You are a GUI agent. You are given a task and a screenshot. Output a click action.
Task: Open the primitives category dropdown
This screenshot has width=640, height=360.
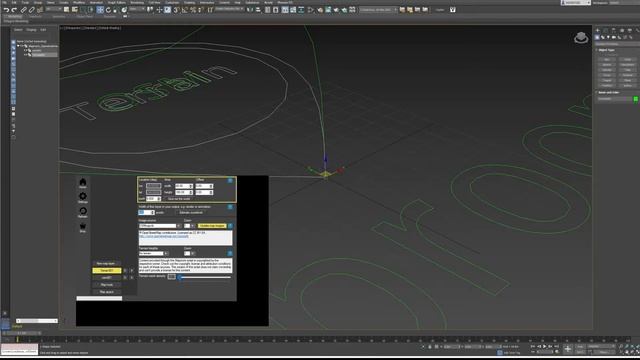pyautogui.click(x=617, y=44)
